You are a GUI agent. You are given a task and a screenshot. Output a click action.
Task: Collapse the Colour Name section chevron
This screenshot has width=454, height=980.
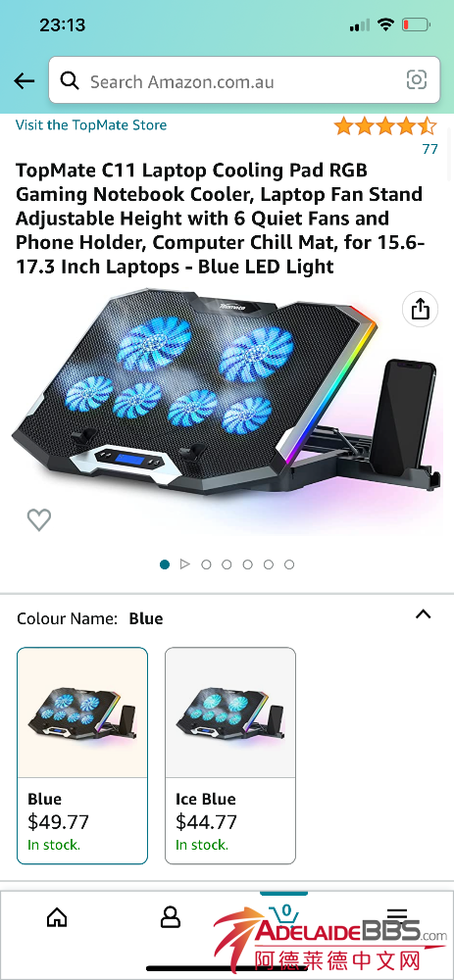coord(424,614)
